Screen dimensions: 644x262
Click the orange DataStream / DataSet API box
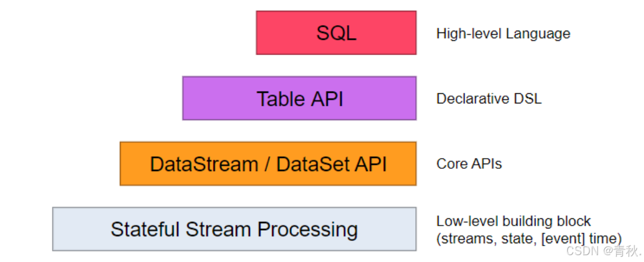click(267, 164)
